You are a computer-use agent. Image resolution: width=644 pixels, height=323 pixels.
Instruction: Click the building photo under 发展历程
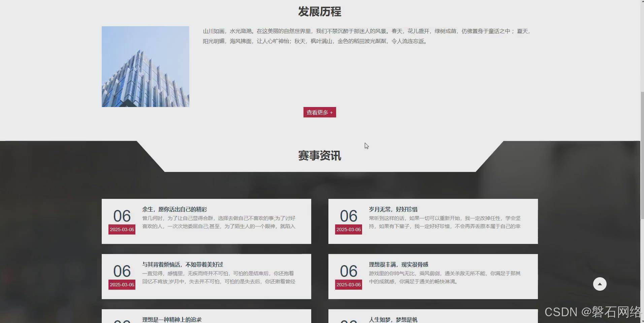coord(145,66)
